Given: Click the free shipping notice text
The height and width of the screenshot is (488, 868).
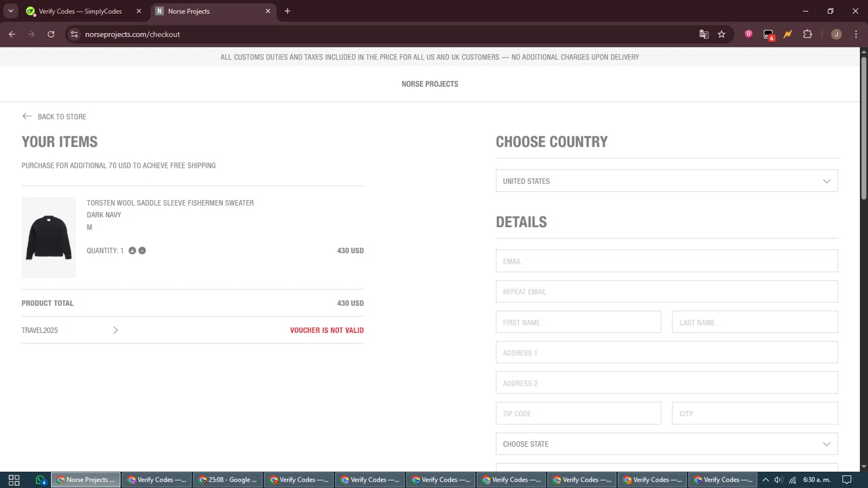Looking at the screenshot, I should pyautogui.click(x=119, y=165).
